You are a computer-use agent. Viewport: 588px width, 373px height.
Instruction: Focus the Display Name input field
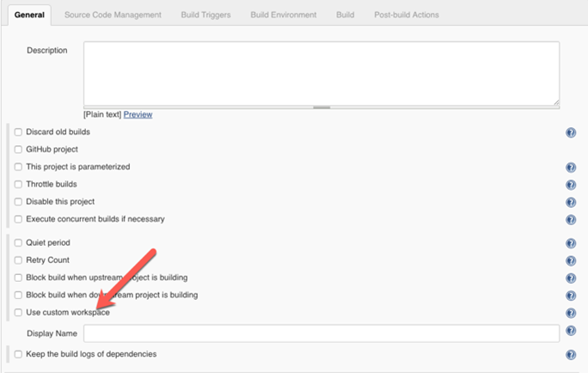click(x=321, y=333)
